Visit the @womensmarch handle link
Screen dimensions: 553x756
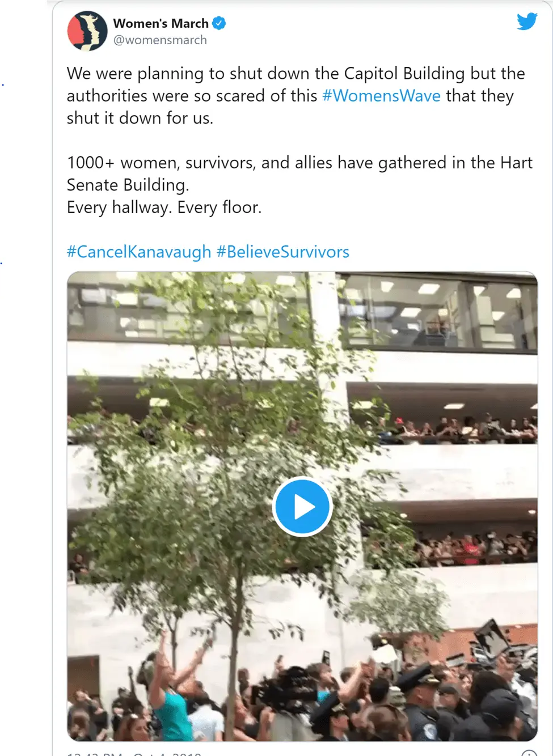(160, 40)
